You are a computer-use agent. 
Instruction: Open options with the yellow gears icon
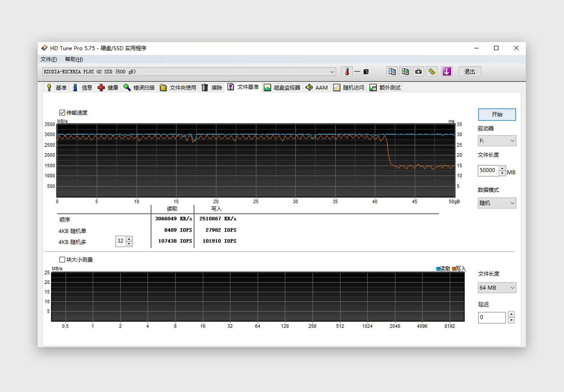[432, 72]
